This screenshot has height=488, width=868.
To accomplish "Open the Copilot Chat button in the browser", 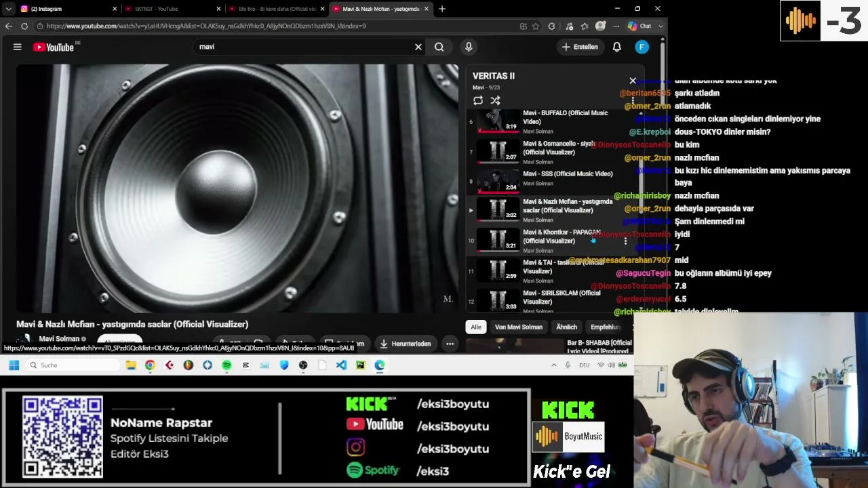I will pos(639,26).
